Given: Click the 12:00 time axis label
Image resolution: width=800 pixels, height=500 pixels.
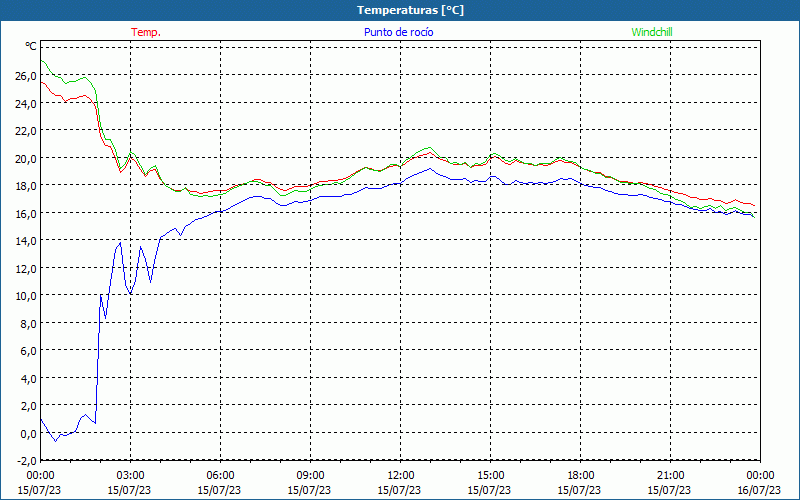Looking at the screenshot, I should point(401,476).
